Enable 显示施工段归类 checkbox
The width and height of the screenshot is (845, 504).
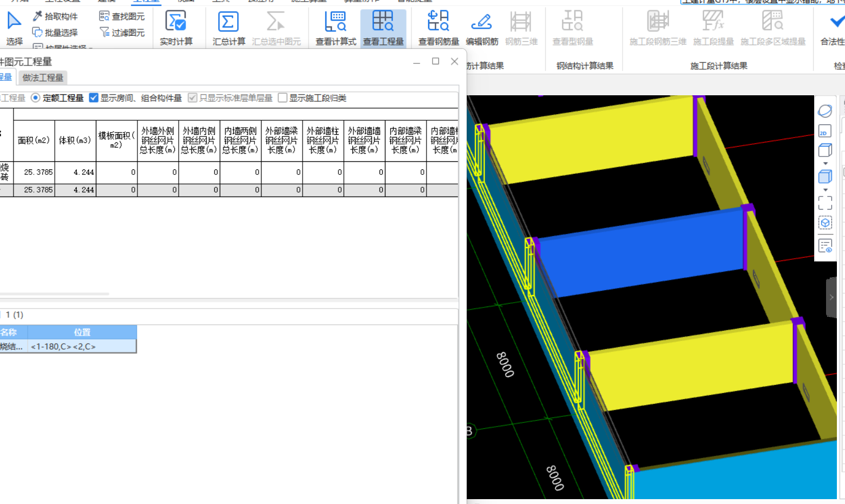pos(283,98)
